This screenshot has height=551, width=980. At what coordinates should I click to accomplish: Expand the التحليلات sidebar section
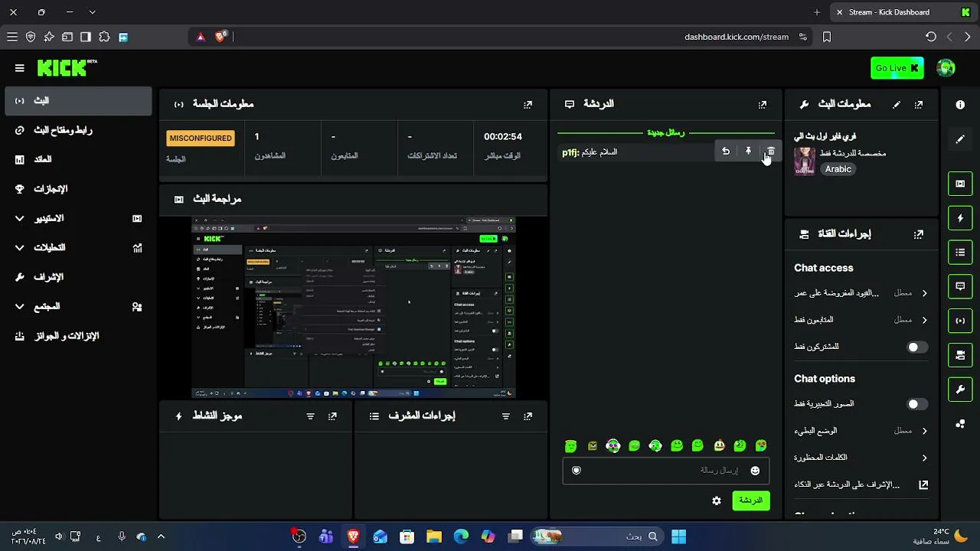pos(78,248)
